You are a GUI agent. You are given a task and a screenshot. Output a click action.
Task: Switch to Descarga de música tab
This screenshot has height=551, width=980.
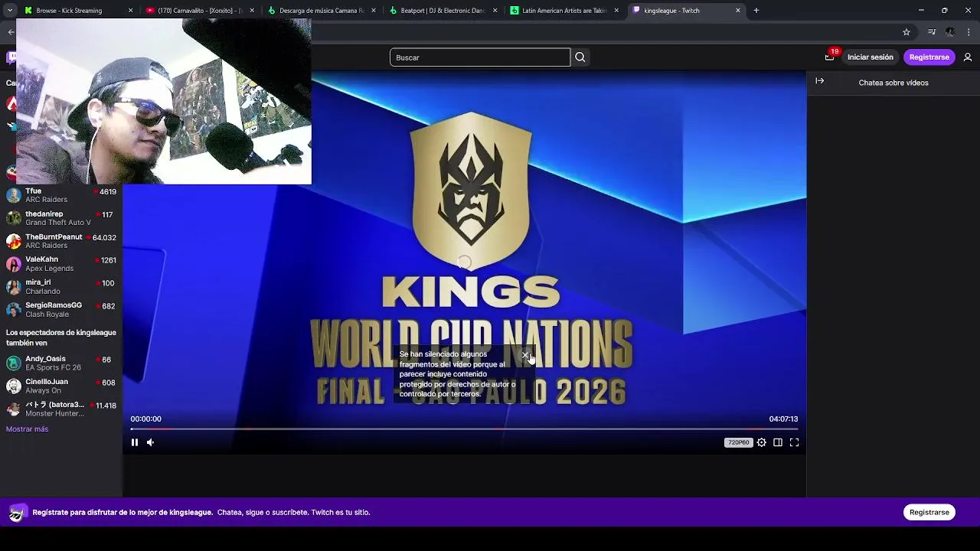pos(322,11)
